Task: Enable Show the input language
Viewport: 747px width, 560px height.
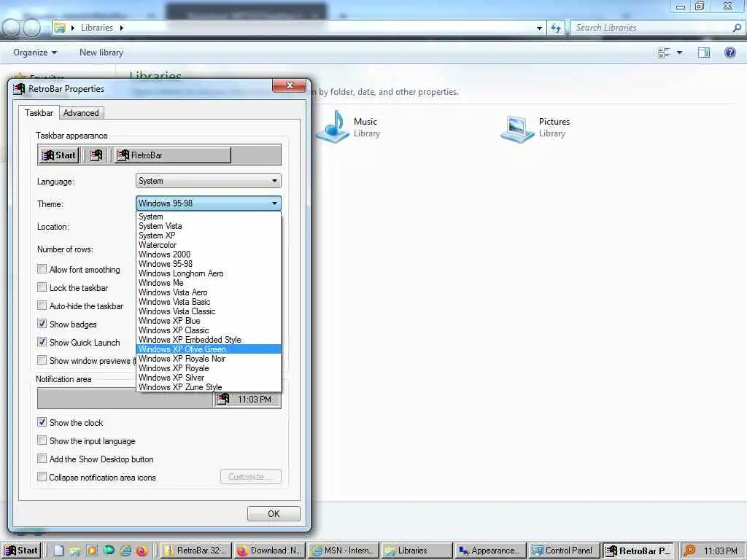Action: [x=42, y=440]
